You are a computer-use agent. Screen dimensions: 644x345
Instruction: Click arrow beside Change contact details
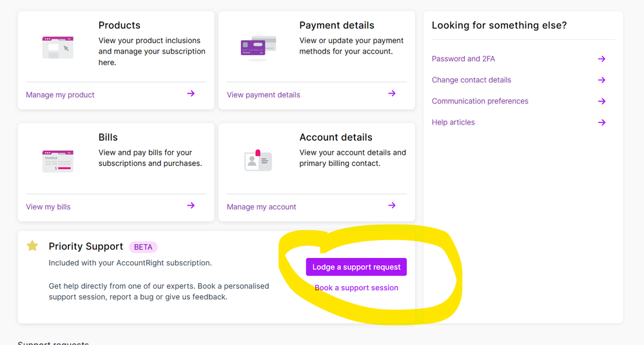pos(601,80)
